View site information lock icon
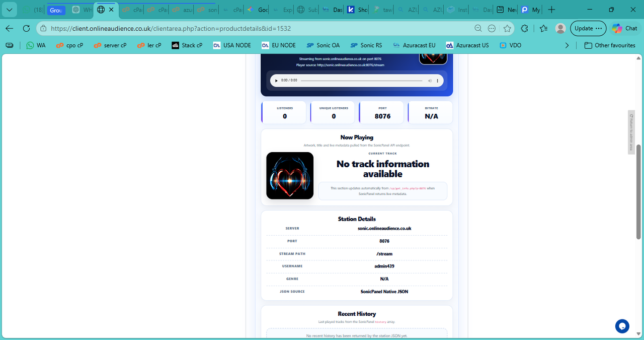Screen dimensions: 644x340 pyautogui.click(x=44, y=28)
